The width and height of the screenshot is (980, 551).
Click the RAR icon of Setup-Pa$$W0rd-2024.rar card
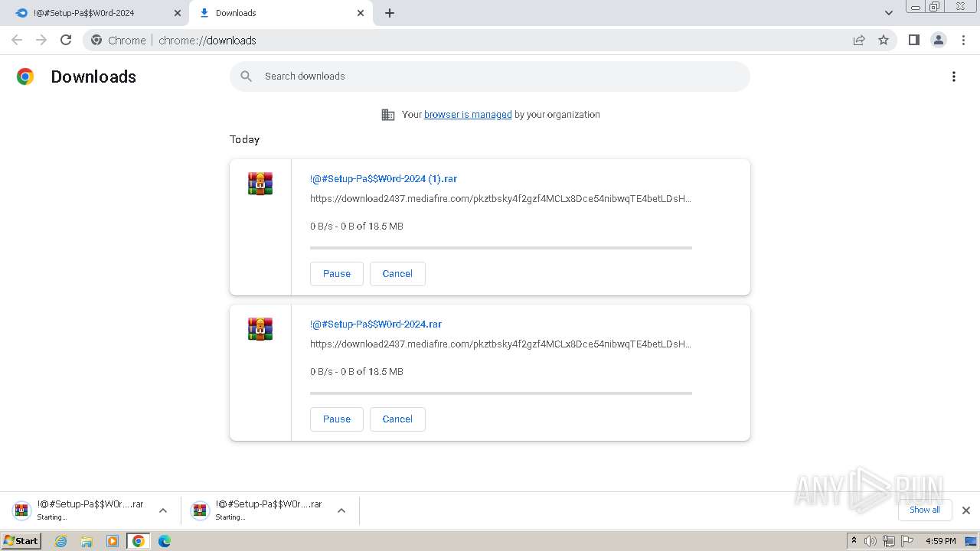coord(260,329)
